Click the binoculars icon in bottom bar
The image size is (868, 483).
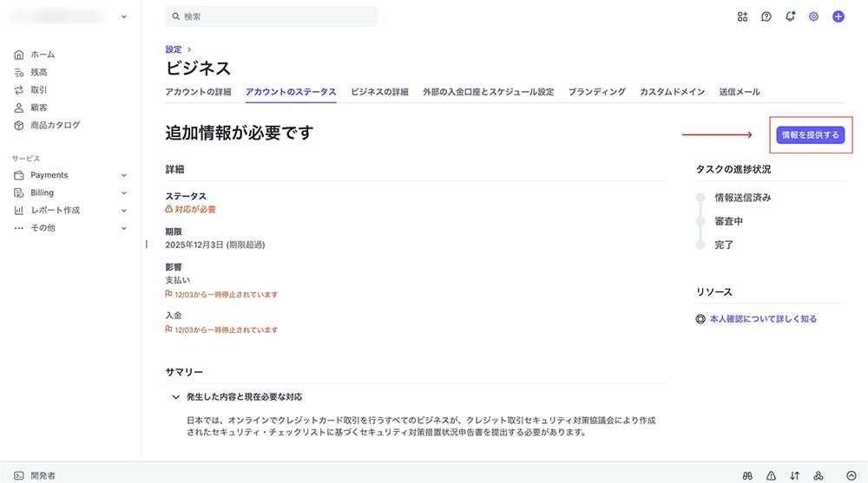(747, 475)
